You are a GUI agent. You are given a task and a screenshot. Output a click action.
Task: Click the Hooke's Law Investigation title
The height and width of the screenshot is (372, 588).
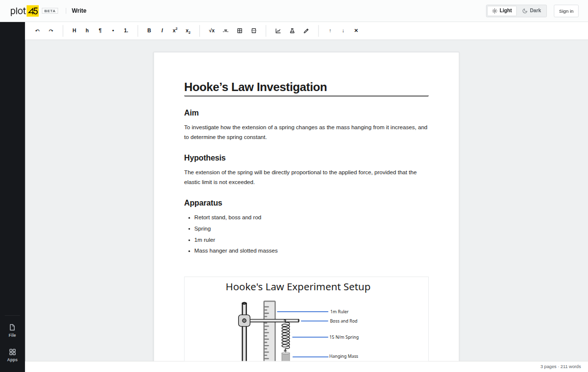pyautogui.click(x=255, y=87)
